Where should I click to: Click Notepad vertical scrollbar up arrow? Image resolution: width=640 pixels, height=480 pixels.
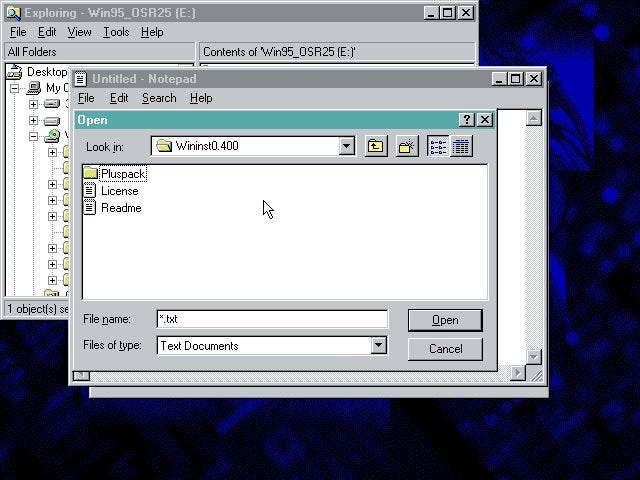(x=533, y=119)
